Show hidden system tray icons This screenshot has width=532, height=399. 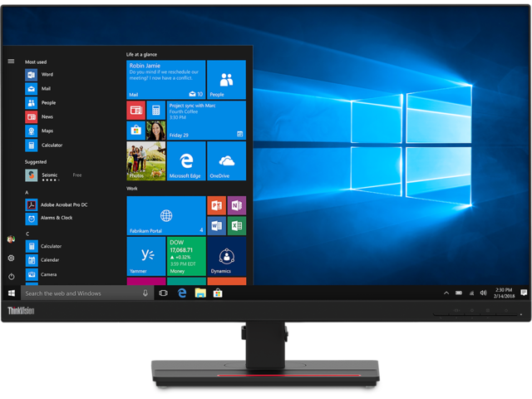446,293
